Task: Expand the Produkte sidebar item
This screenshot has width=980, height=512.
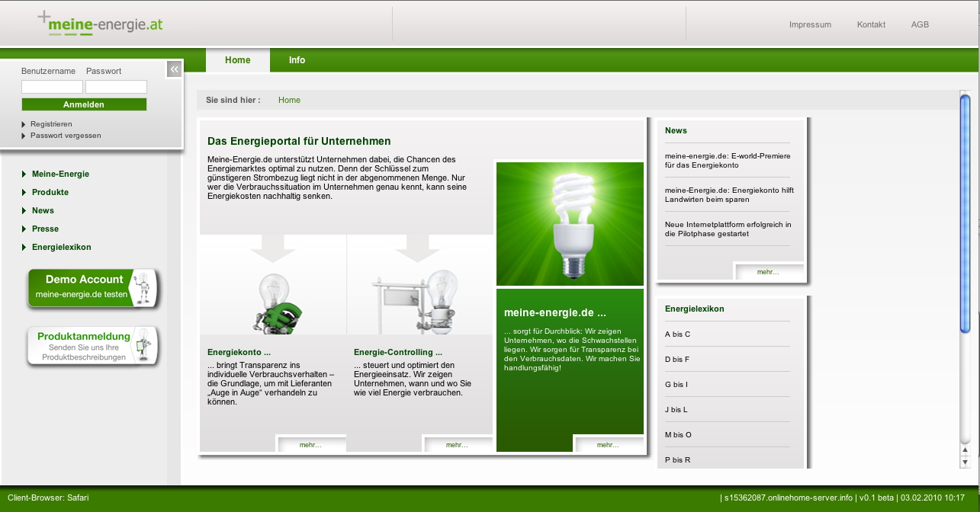Action: (50, 192)
